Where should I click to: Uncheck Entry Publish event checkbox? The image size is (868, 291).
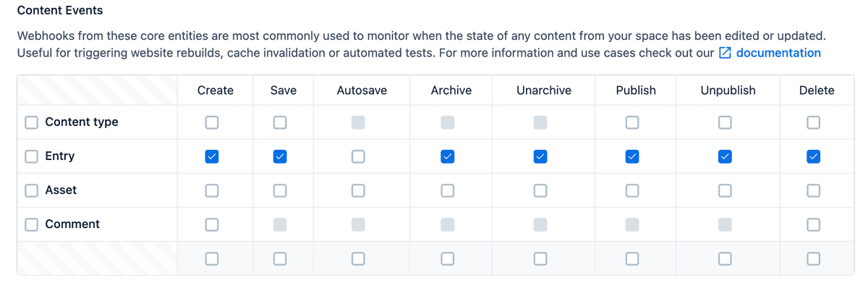[632, 156]
